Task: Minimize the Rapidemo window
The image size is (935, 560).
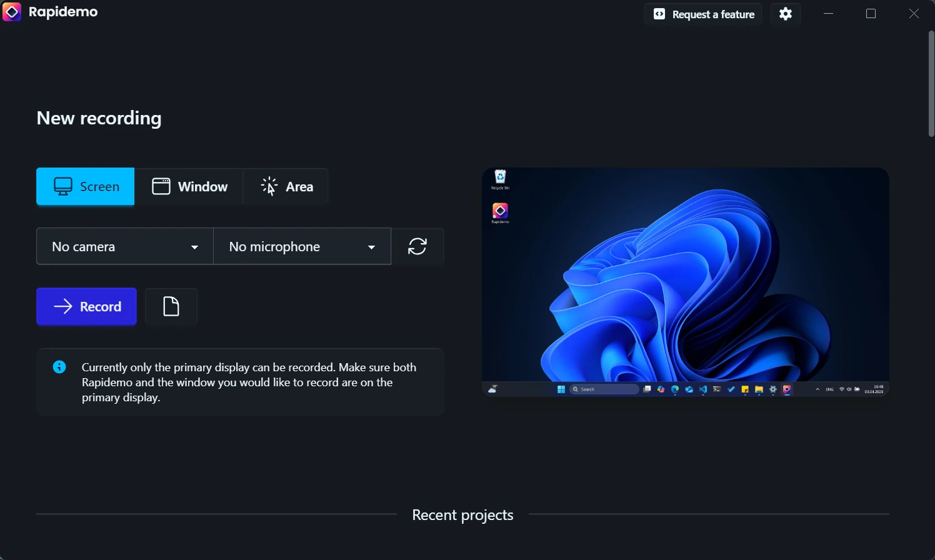Action: tap(829, 14)
